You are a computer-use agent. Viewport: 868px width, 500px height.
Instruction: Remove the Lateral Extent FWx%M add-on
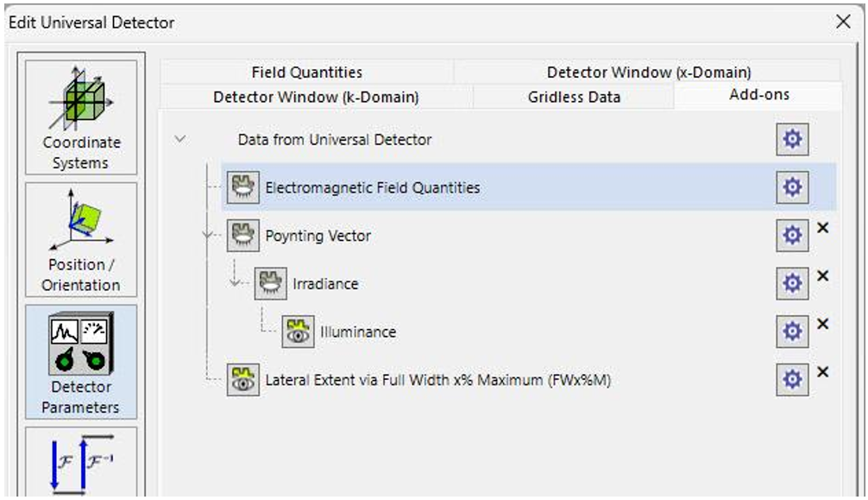pos(822,372)
